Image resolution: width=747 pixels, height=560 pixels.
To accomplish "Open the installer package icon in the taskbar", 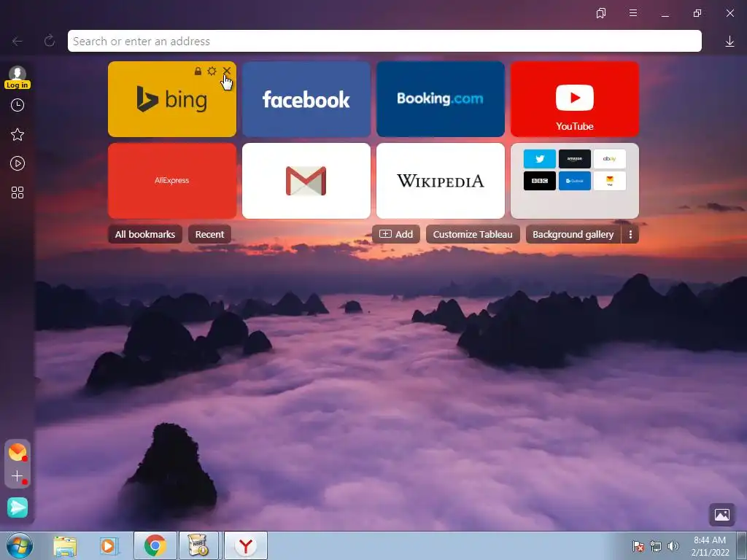I will [198, 545].
